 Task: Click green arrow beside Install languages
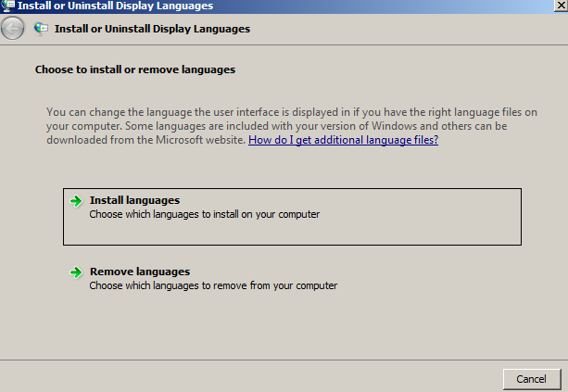[x=76, y=201]
